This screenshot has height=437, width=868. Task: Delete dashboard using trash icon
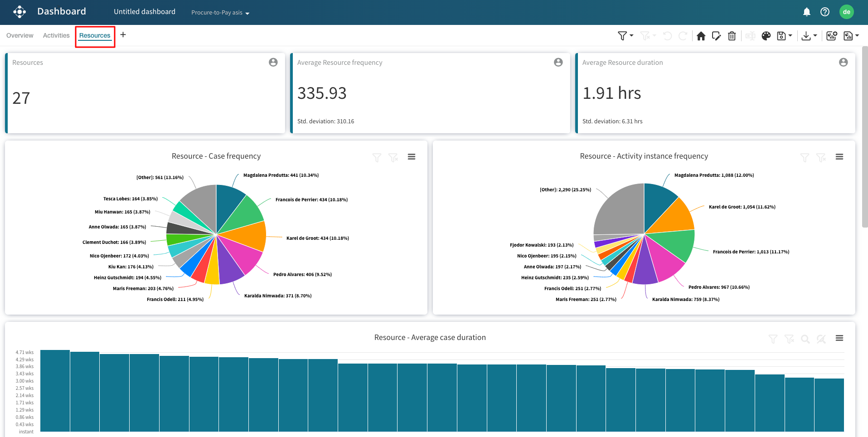click(x=732, y=36)
